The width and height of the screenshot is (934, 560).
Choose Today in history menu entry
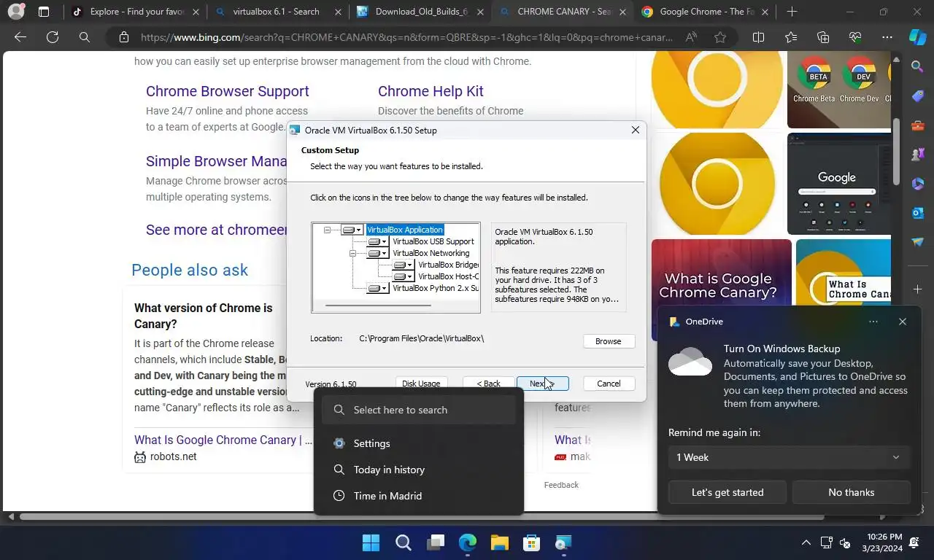click(419, 470)
